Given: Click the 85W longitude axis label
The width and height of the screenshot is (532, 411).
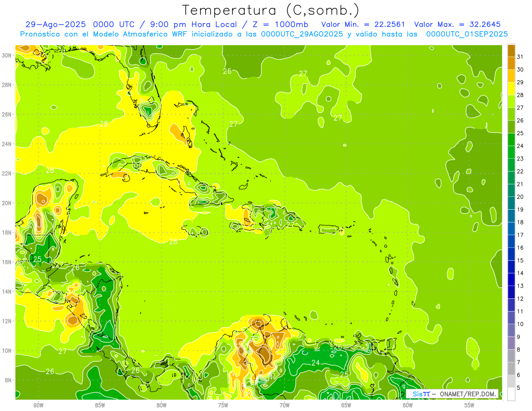Looking at the screenshot, I should pos(100,405).
